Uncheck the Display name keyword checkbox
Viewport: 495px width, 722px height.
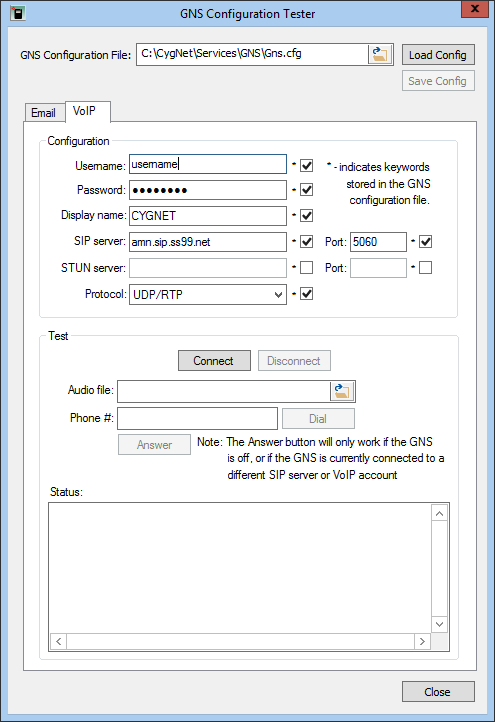click(307, 215)
